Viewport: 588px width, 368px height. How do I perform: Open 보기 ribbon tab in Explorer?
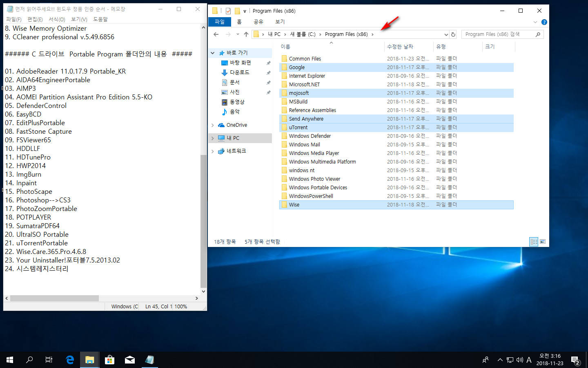click(x=280, y=22)
